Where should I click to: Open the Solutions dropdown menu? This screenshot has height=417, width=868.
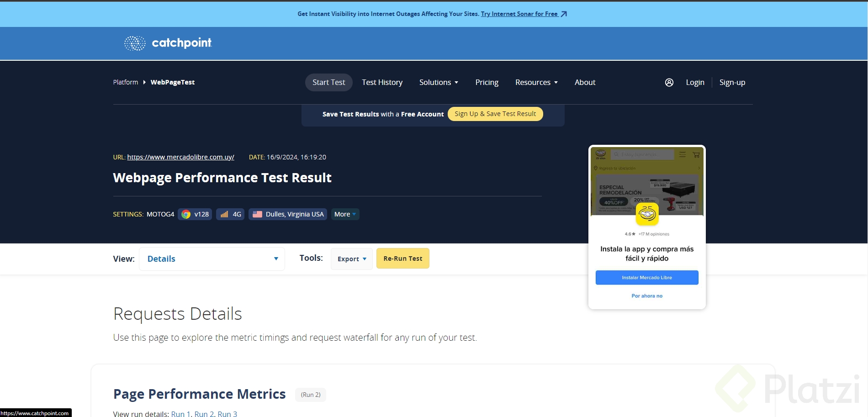(439, 82)
